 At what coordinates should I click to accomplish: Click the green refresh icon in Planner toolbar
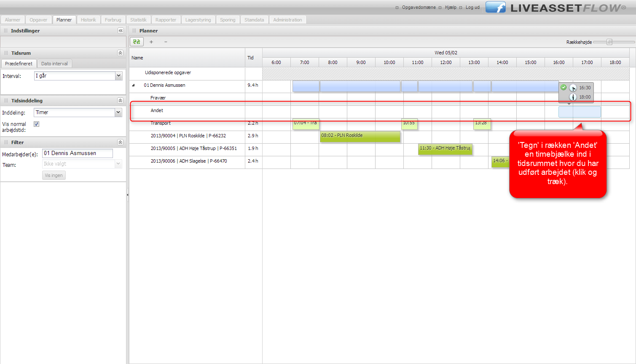coord(137,42)
